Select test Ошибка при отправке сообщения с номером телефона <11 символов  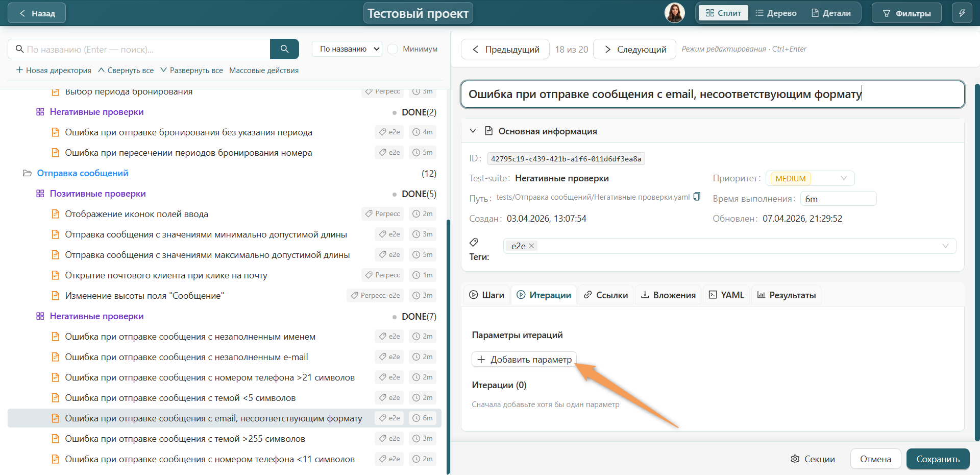210,459
